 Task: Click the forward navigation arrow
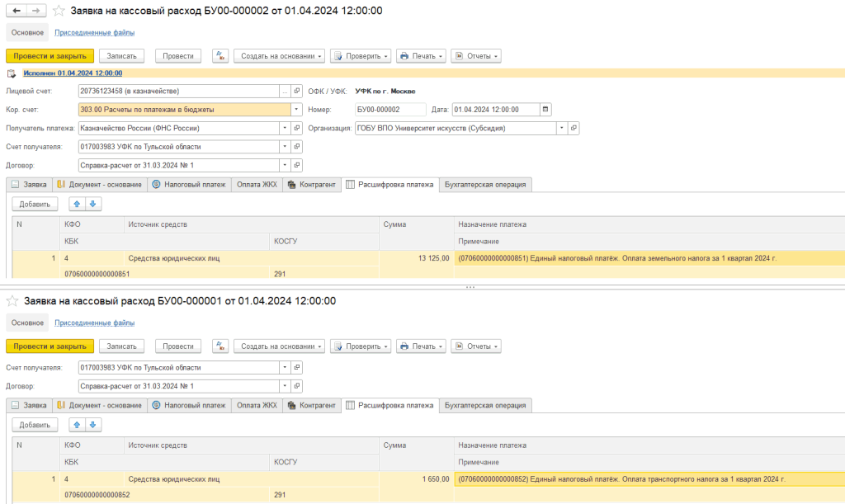pos(37,11)
